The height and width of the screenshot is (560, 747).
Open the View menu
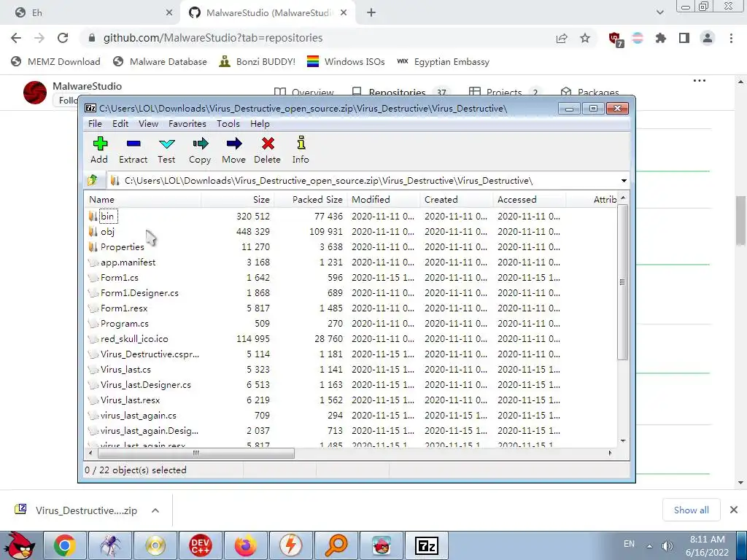click(x=148, y=124)
